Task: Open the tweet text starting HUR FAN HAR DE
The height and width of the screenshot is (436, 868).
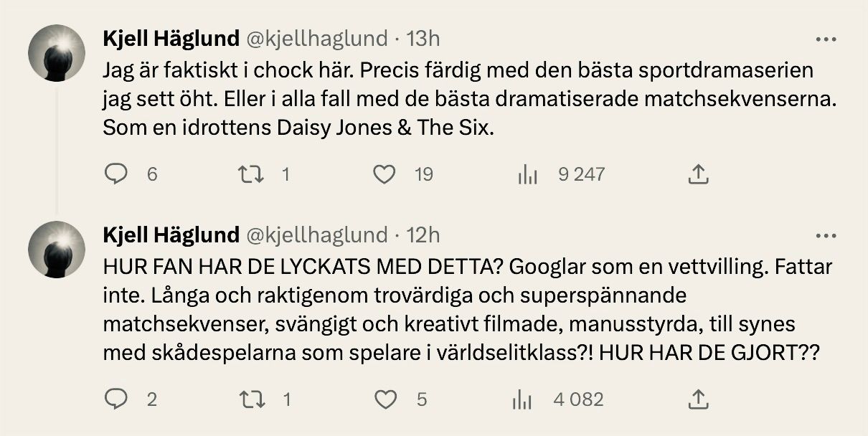Action: [468, 311]
